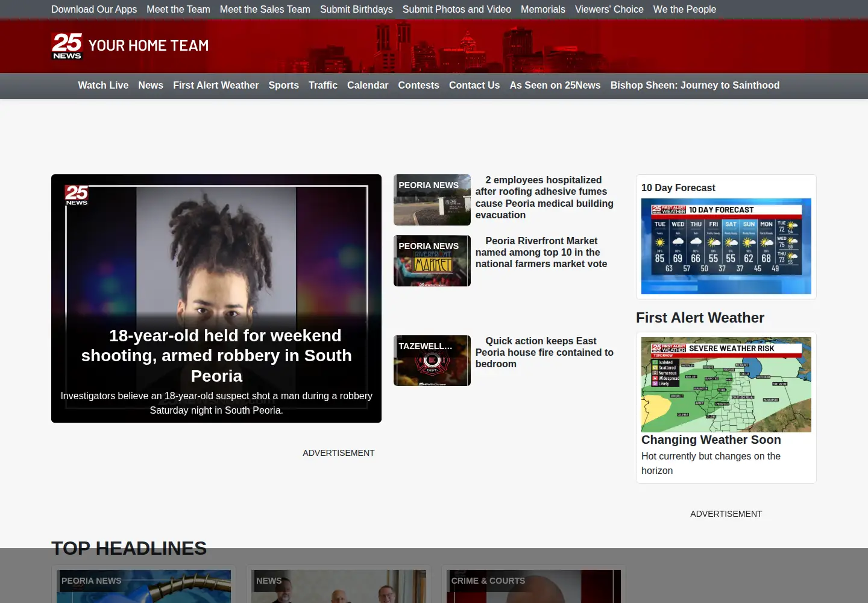View the 10 day forecast graphic
Viewport: 868px width, 603px height.
(x=726, y=246)
